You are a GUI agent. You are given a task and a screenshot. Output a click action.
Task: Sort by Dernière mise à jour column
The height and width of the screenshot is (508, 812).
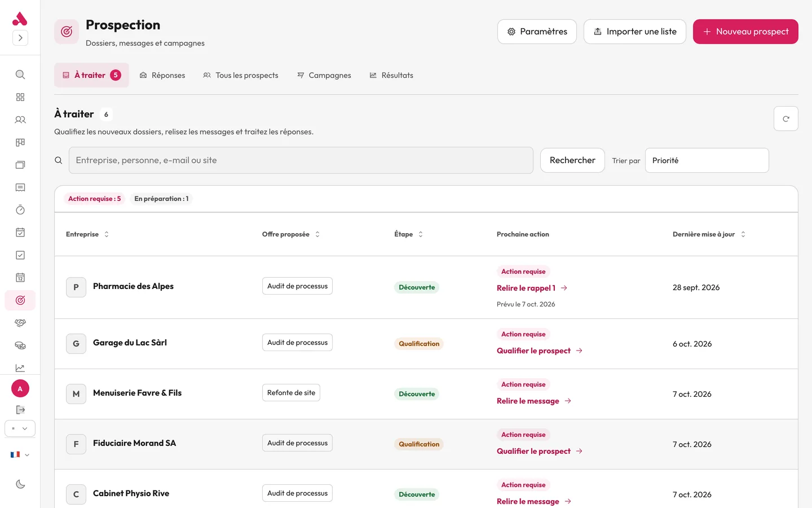[709, 234]
